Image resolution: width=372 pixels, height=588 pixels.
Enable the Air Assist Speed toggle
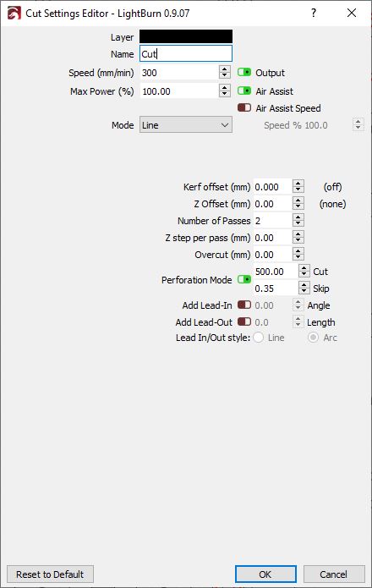[x=244, y=107]
